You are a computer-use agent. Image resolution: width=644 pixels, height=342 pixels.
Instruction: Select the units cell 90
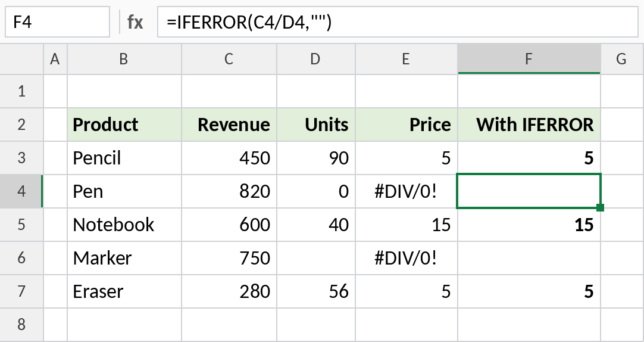coord(316,158)
